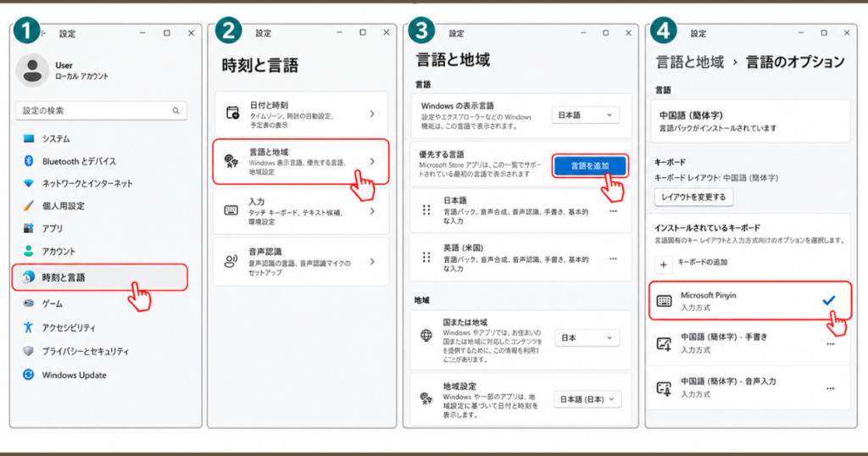Click the 言語を追加 button
The height and width of the screenshot is (456, 868).
click(590, 166)
